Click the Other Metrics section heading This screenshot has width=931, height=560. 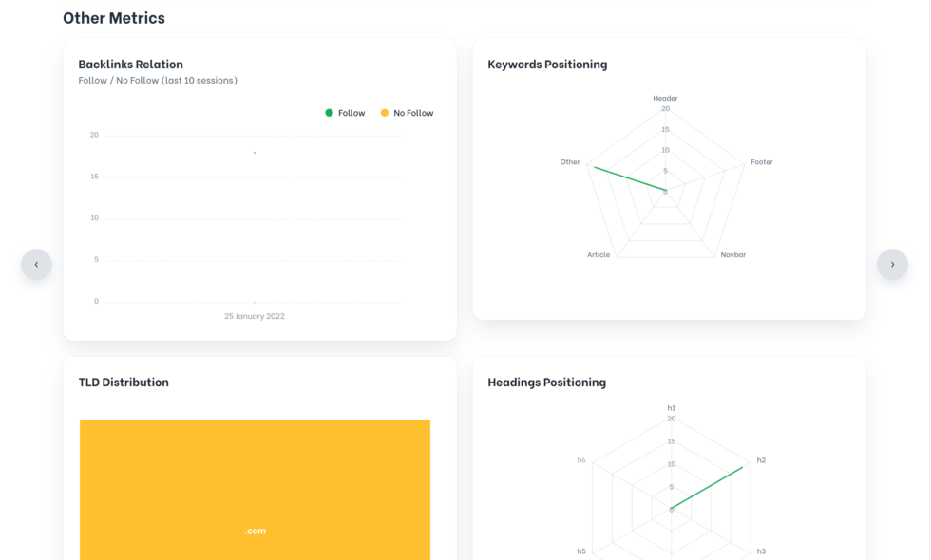coord(114,18)
